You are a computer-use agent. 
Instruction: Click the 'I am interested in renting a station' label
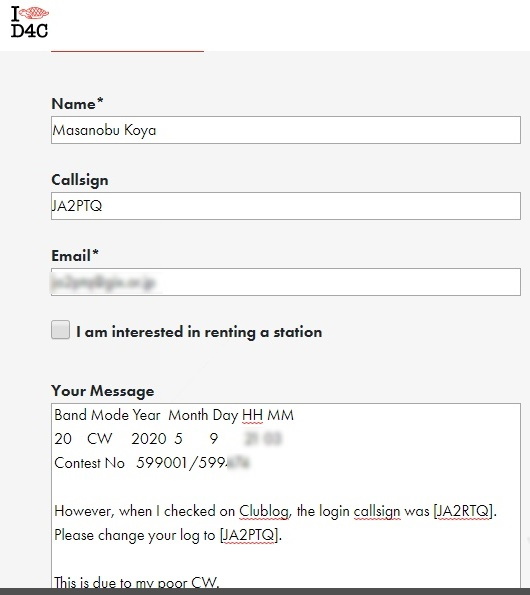point(199,332)
